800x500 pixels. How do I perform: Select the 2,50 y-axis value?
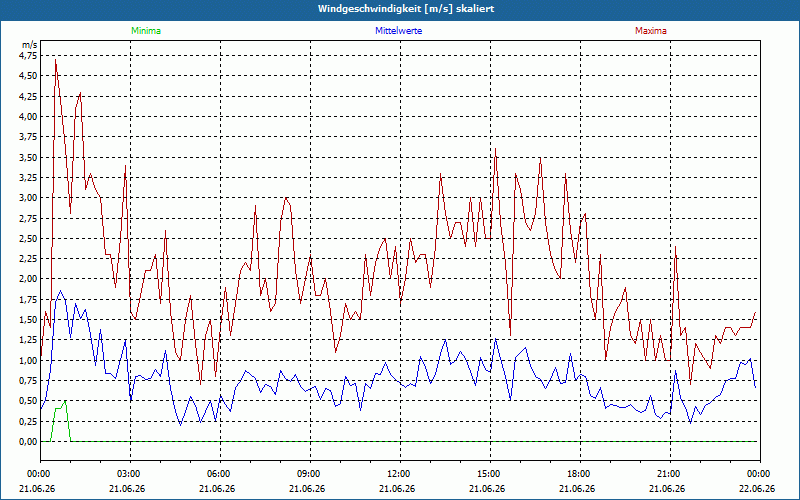(x=28, y=238)
